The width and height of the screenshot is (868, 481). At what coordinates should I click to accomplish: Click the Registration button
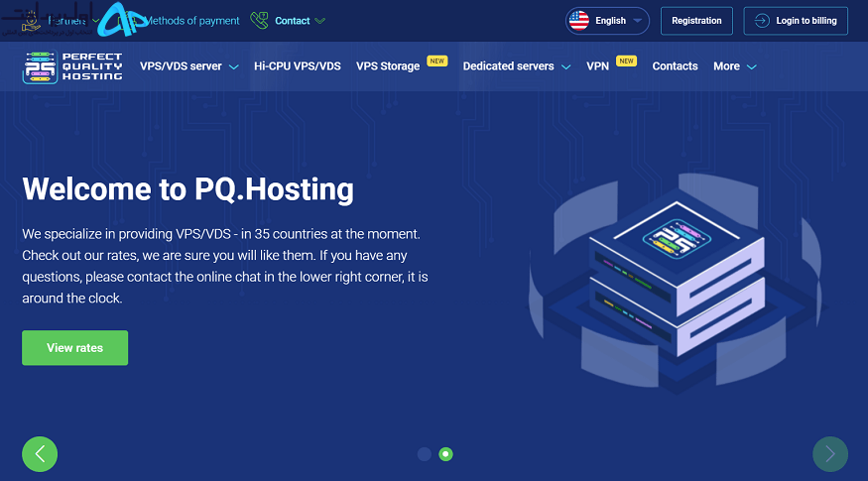(x=696, y=21)
